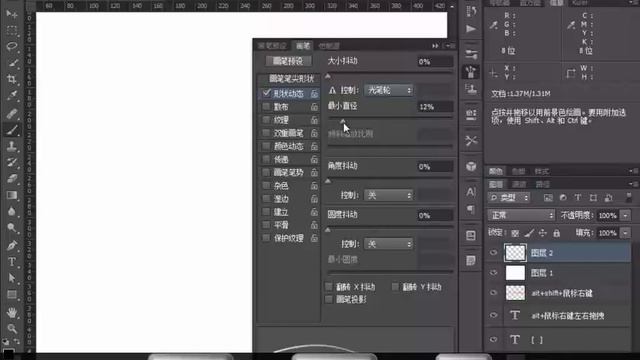Open size jitter 控制 dropdown 光笔轮

(388, 90)
